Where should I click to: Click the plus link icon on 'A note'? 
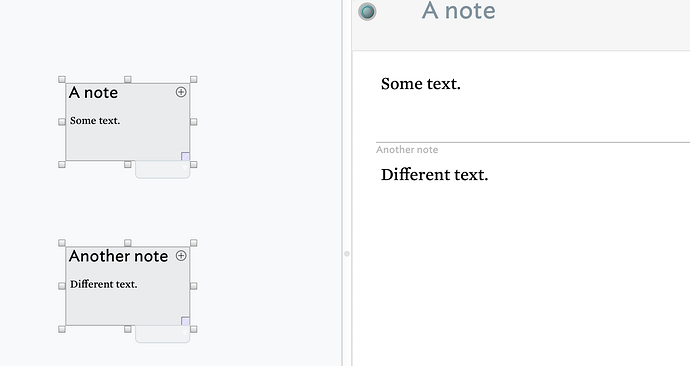point(181,92)
